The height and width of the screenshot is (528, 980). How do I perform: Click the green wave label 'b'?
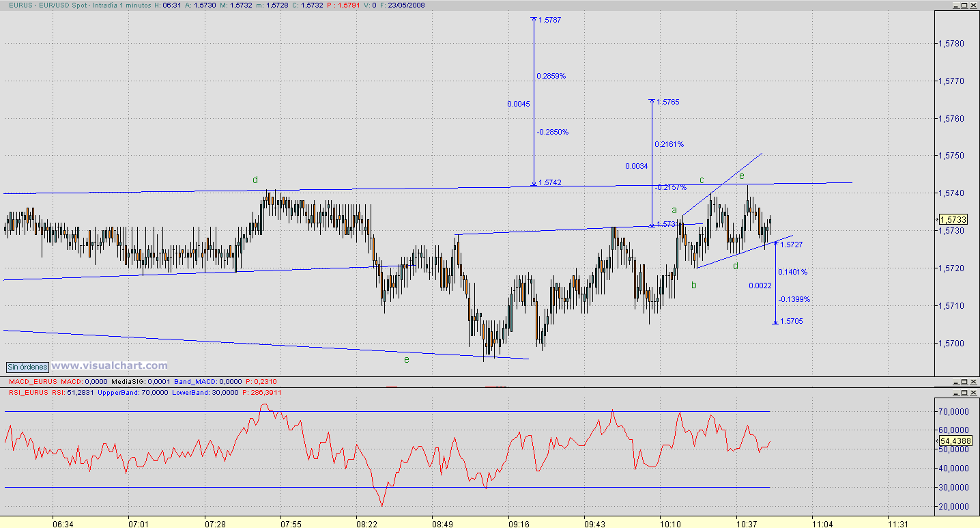[x=694, y=285]
